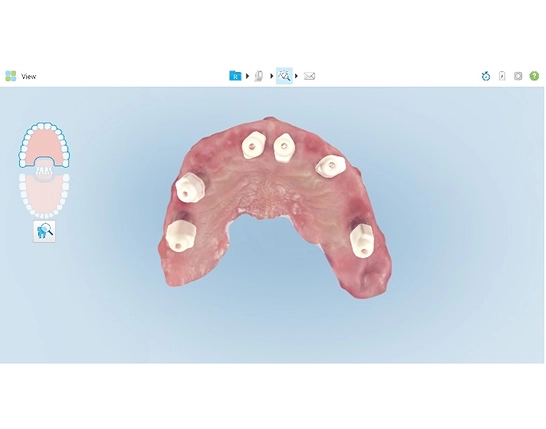Click arrow between Rx and Scan steps
The image size is (546, 429).
247,76
